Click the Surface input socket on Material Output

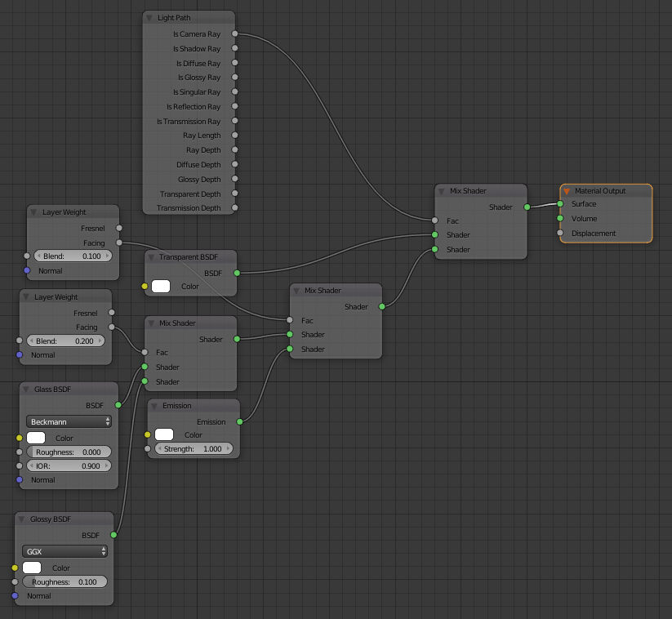tap(560, 203)
